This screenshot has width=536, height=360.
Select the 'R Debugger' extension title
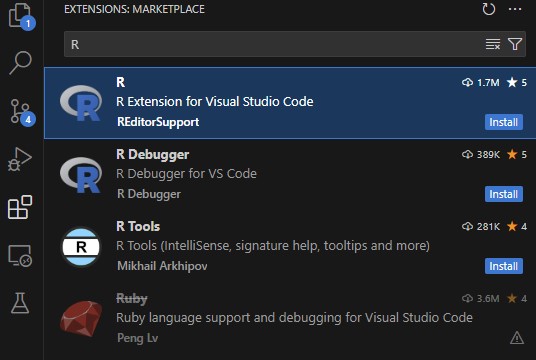tap(152, 155)
